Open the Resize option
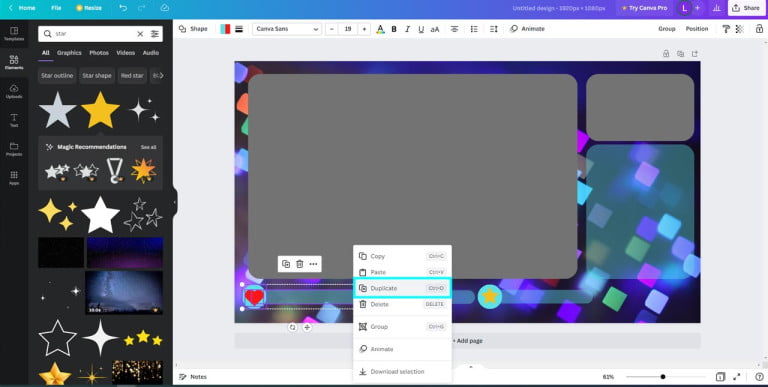The image size is (768, 387). (x=89, y=8)
